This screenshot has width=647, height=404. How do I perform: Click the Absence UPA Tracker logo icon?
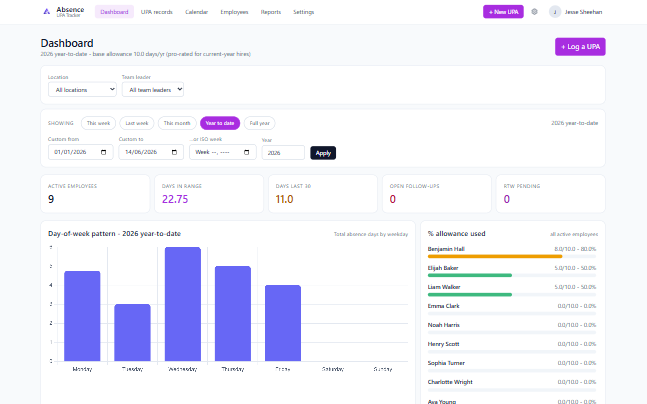(47, 12)
